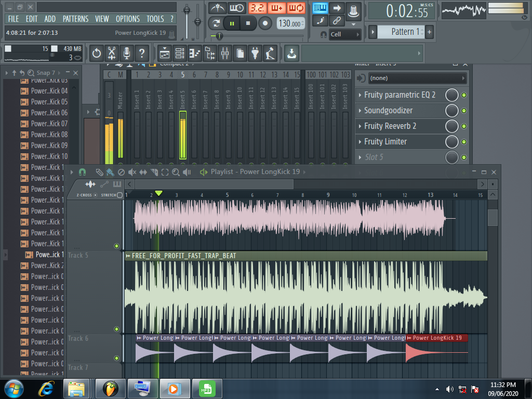The height and width of the screenshot is (399, 532).
Task: Open the Cell snap dropdown
Action: (x=345, y=35)
